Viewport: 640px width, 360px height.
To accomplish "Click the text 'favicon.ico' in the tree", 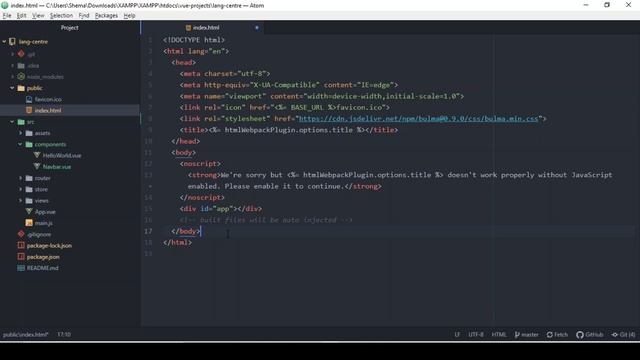I will point(48,99).
